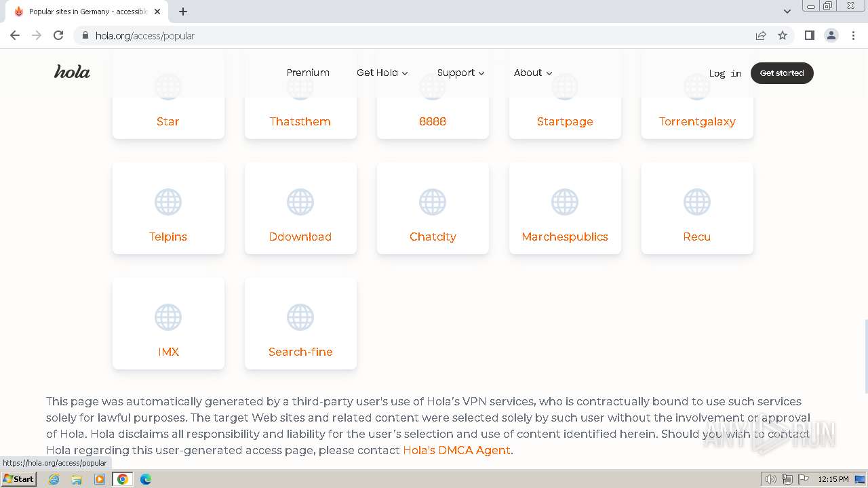Open Microsoft Edge from the taskbar
Viewport: 868px width, 488px height.
click(146, 479)
